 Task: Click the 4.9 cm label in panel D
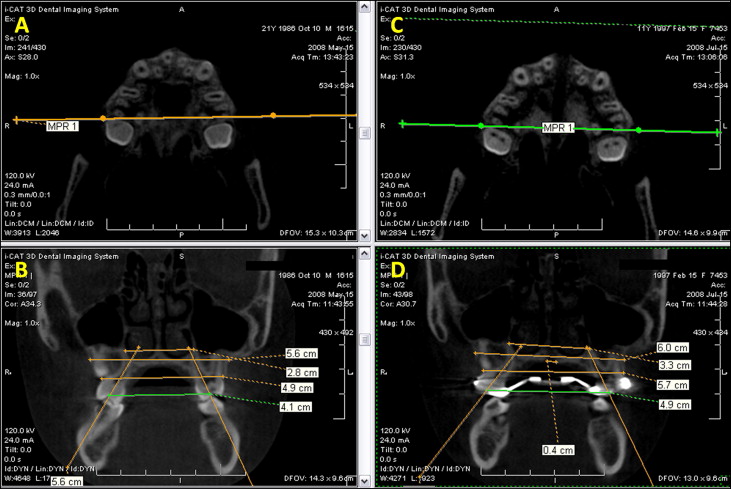coord(673,405)
